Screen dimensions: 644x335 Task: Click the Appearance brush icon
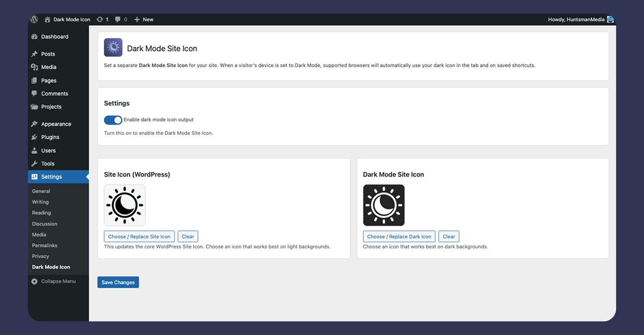click(34, 124)
